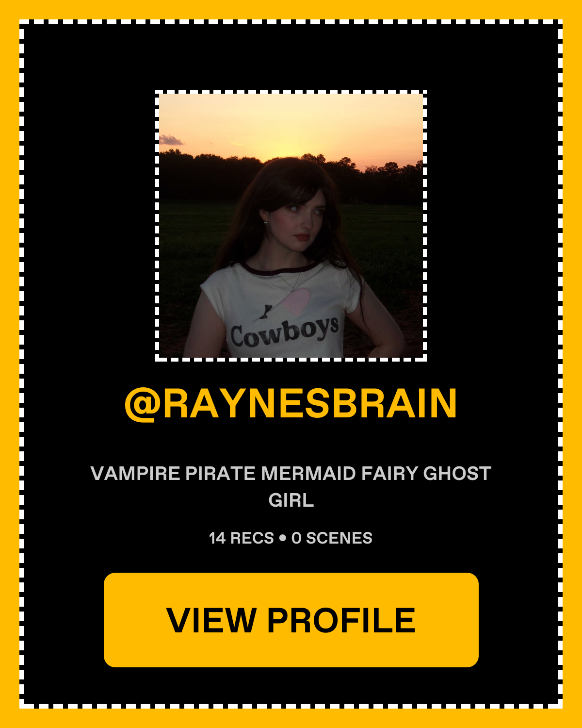582x728 pixels.
Task: Click the word PROFILE on the yellow button
Action: pos(341,620)
